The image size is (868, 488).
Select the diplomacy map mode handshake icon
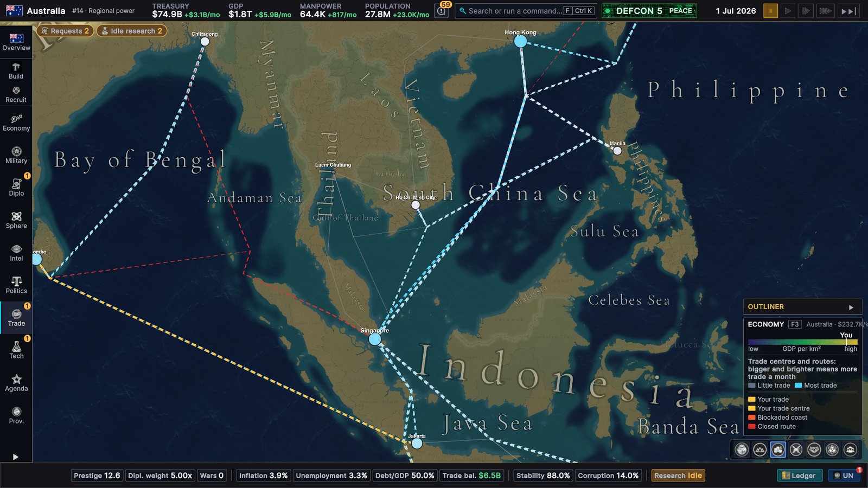point(814,450)
